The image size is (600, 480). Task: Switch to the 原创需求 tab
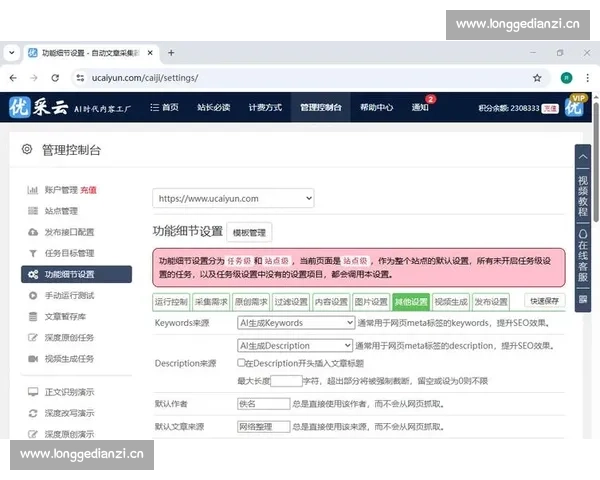tap(251, 302)
